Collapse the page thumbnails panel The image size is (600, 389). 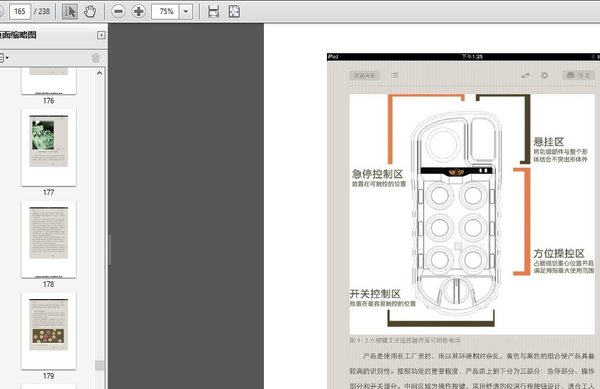[101, 35]
